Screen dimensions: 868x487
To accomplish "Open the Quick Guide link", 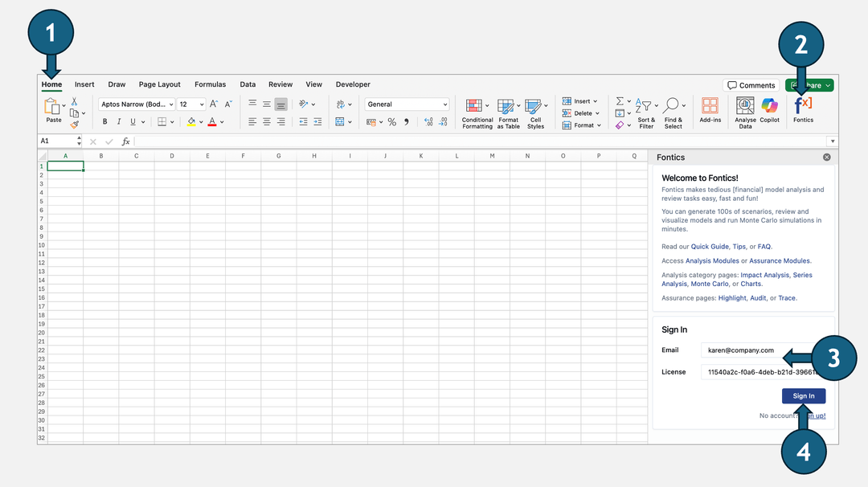I will tap(710, 247).
